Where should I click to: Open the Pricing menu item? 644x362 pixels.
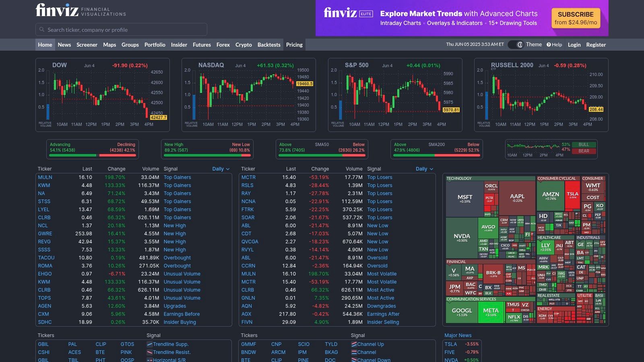coord(294,45)
